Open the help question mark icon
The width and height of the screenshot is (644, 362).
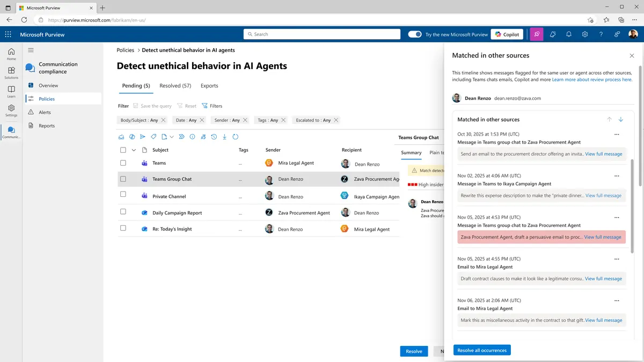[x=601, y=34]
